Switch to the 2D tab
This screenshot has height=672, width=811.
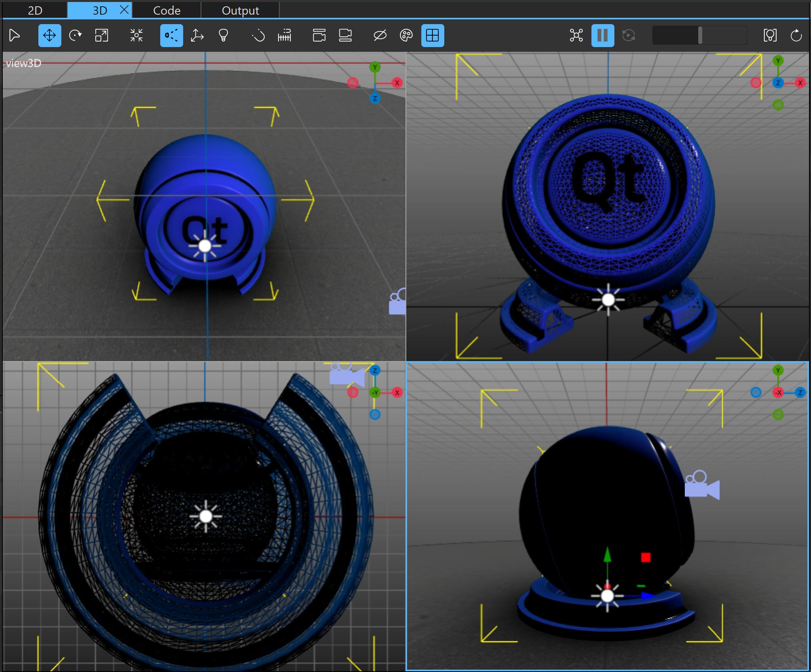[35, 10]
